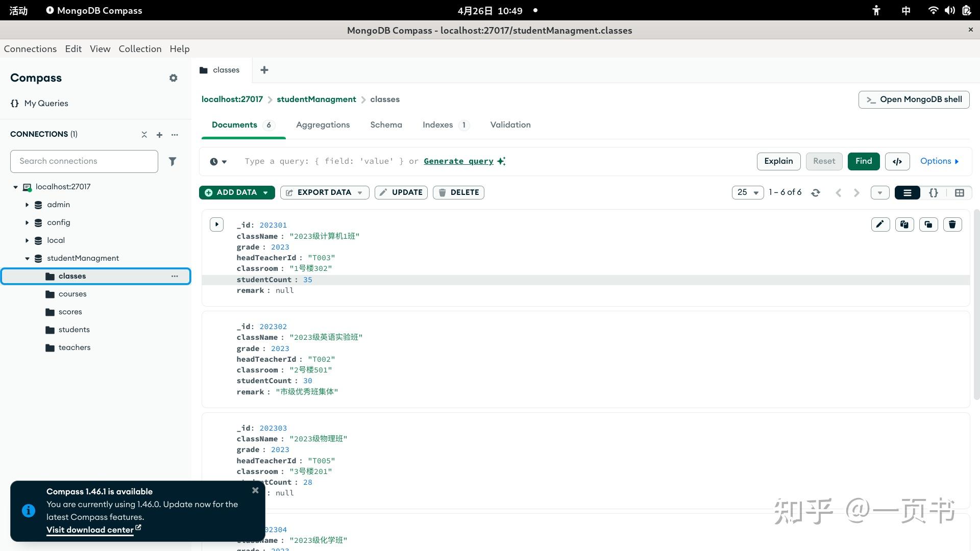
Task: Click the pencil edit document icon
Action: tap(880, 224)
